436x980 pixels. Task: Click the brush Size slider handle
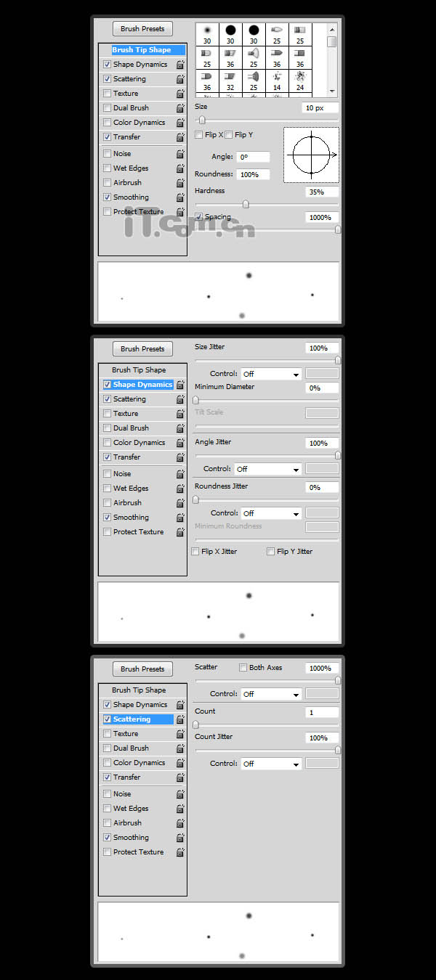pyautogui.click(x=202, y=121)
